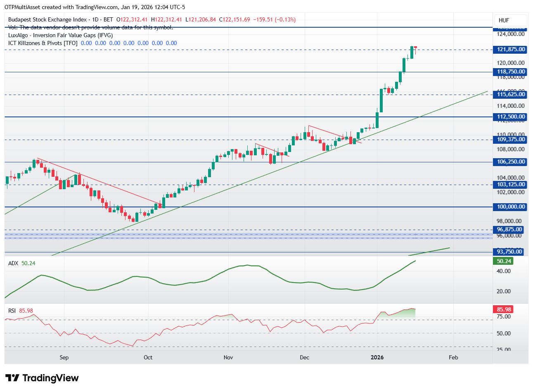533x392 pixels.
Task: Click the RSI indicator title
Action: [12, 311]
